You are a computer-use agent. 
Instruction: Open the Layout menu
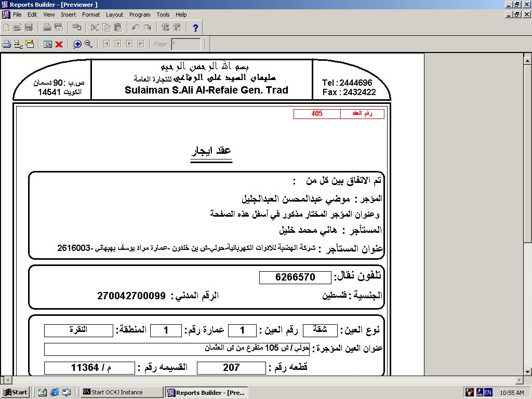point(114,15)
